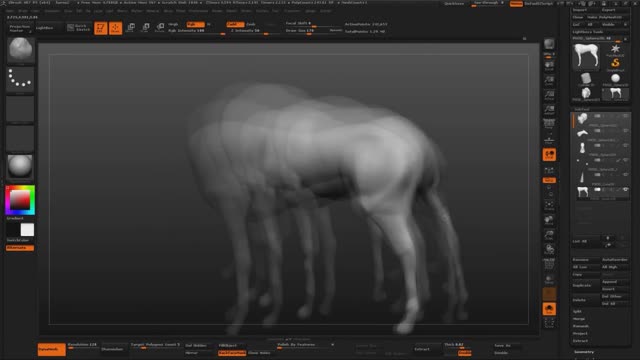Click right shelf Scale view icon
Viewport: 640px width, 360px height.
point(549,235)
